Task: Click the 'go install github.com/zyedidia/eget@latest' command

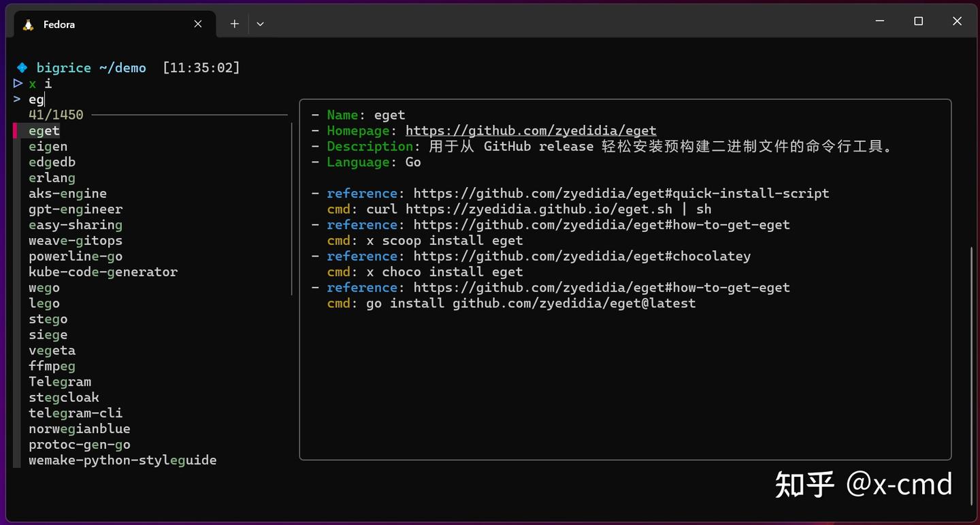Action: click(531, 303)
